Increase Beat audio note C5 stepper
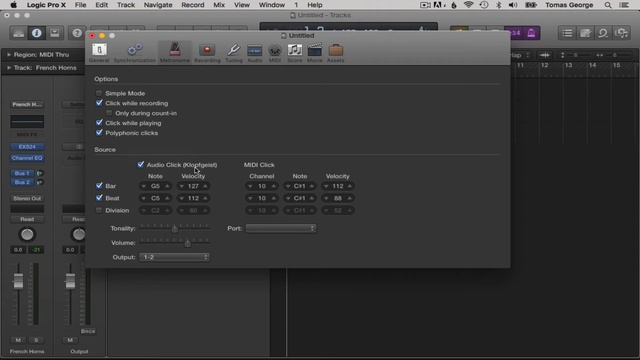 coord(167,198)
